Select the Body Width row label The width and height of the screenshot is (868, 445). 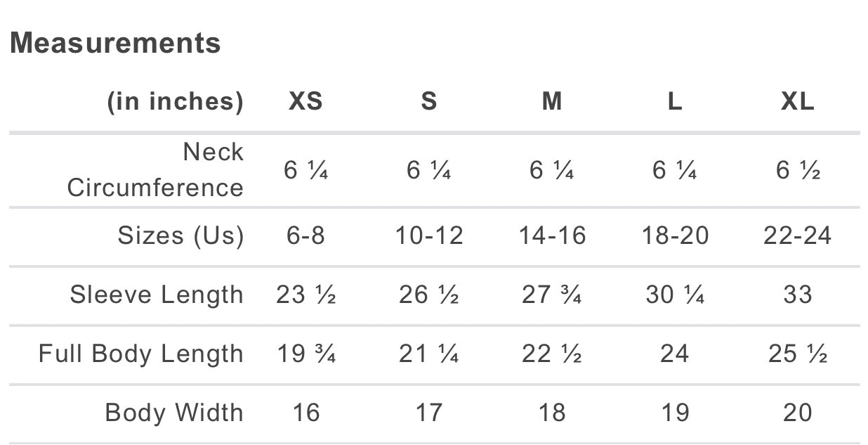(x=174, y=413)
